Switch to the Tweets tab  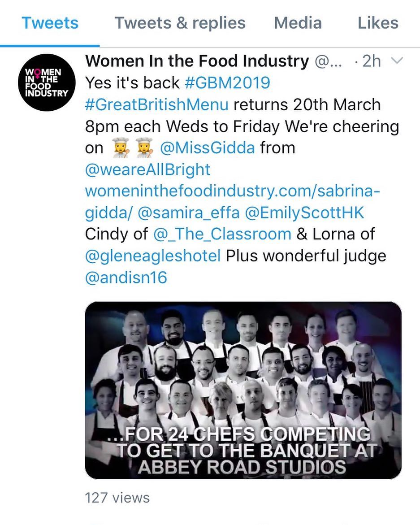[50, 23]
